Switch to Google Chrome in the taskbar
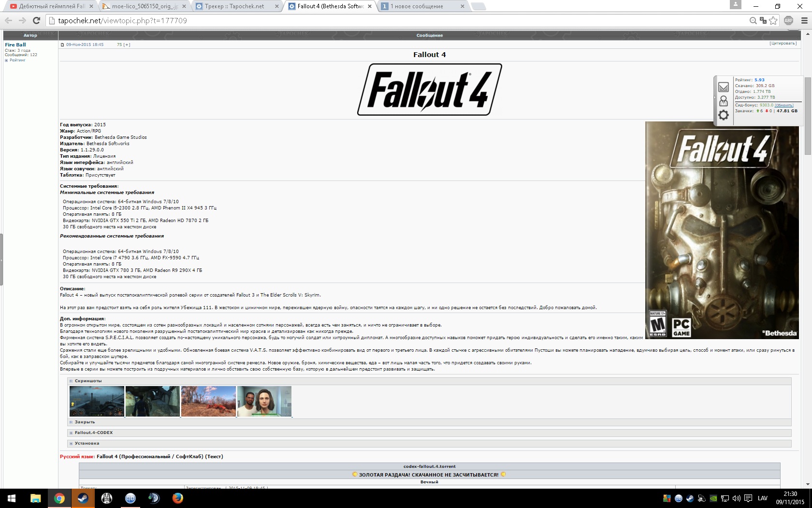The image size is (812, 508). click(x=59, y=498)
